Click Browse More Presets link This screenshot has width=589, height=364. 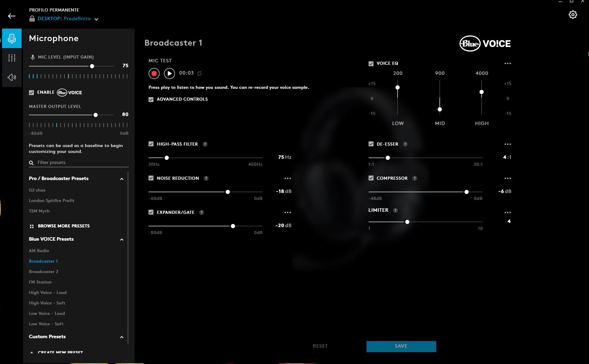[64, 226]
